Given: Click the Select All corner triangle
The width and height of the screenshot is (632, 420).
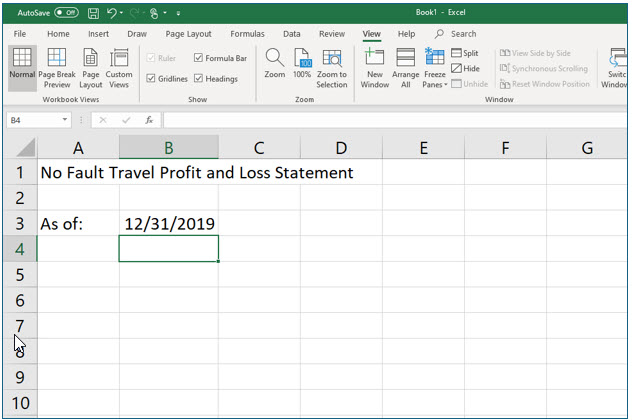Looking at the screenshot, I should point(26,148).
